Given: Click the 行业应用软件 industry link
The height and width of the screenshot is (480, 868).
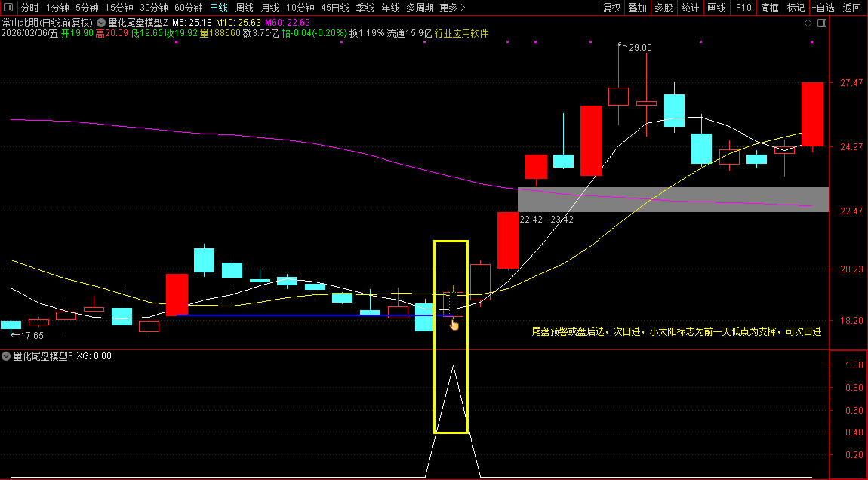Looking at the screenshot, I should click(462, 33).
